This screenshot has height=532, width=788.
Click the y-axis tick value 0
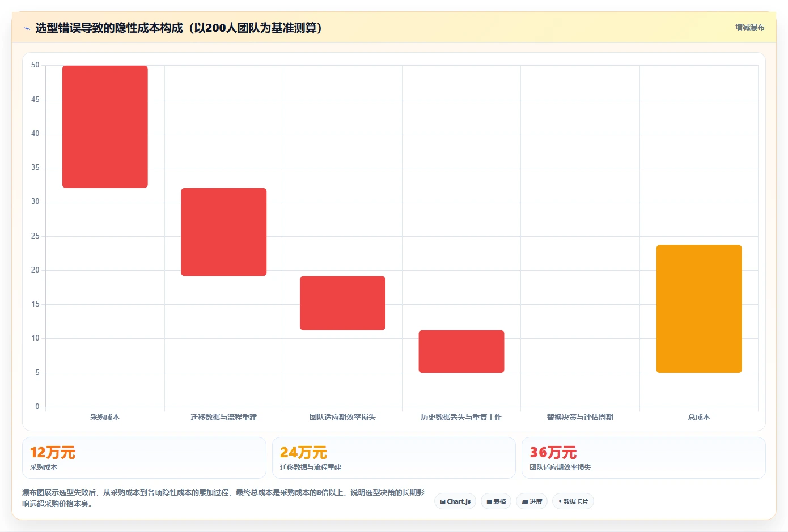pyautogui.click(x=37, y=407)
